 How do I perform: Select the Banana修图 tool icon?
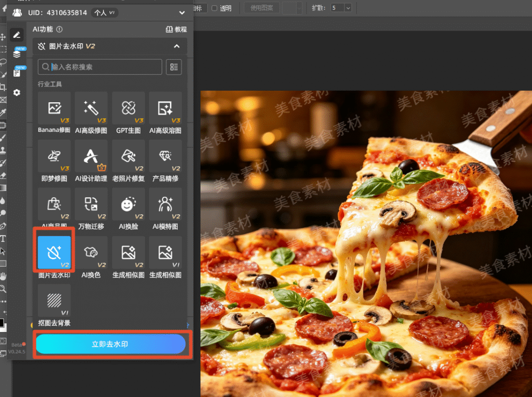[54, 108]
